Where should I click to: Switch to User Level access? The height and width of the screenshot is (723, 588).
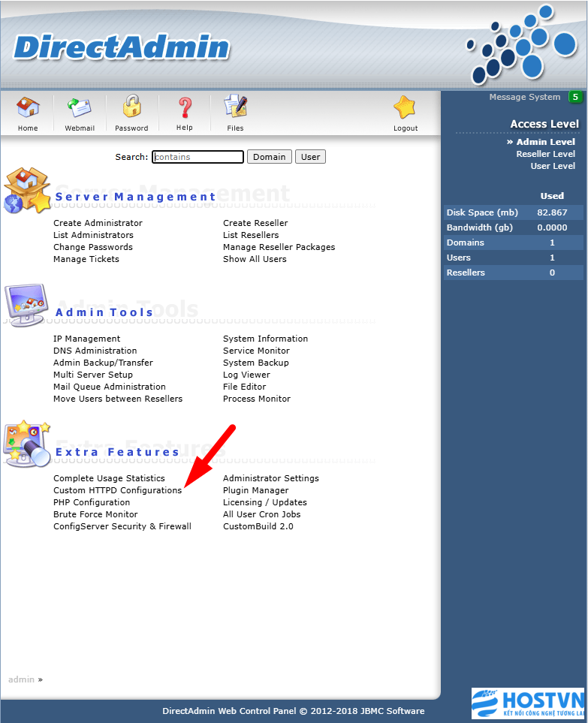553,166
